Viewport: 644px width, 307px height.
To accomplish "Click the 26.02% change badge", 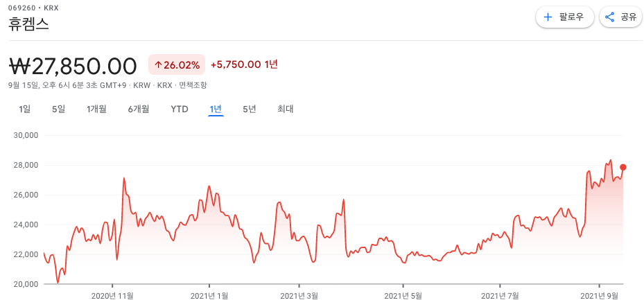I will click(177, 65).
